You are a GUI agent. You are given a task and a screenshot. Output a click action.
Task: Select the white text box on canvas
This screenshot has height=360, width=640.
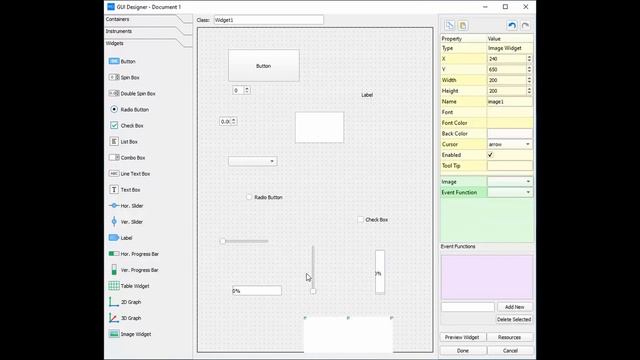point(320,127)
